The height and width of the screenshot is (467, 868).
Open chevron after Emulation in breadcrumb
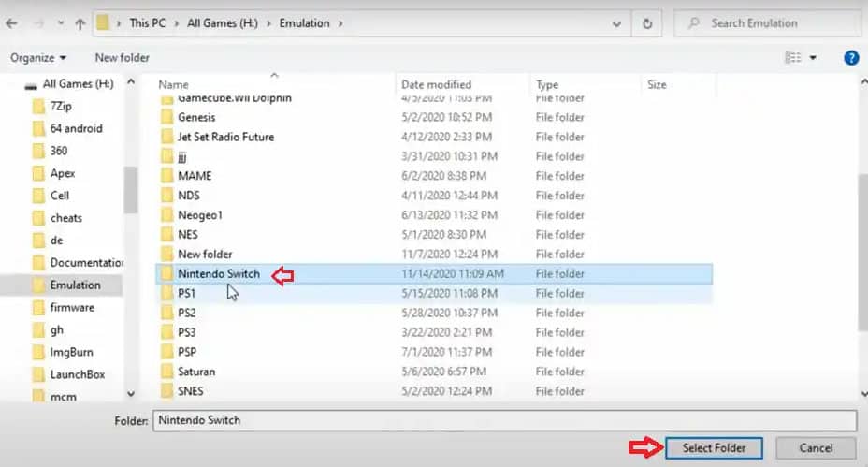[340, 23]
